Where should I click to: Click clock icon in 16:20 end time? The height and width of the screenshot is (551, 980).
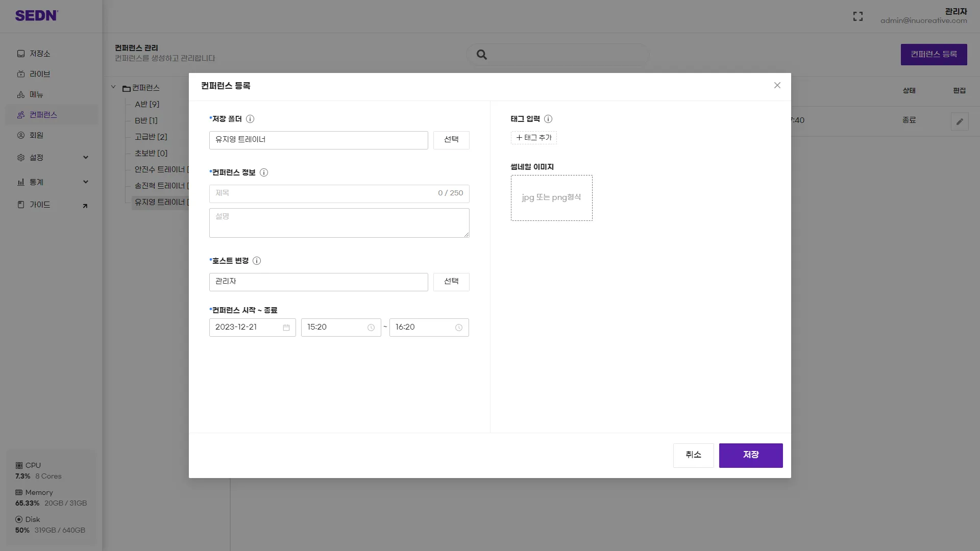(x=459, y=328)
